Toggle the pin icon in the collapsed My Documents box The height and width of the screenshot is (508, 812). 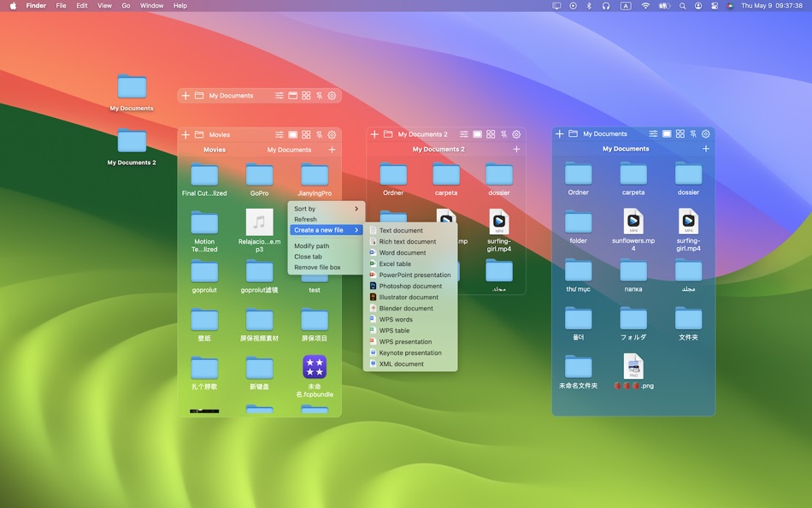320,96
